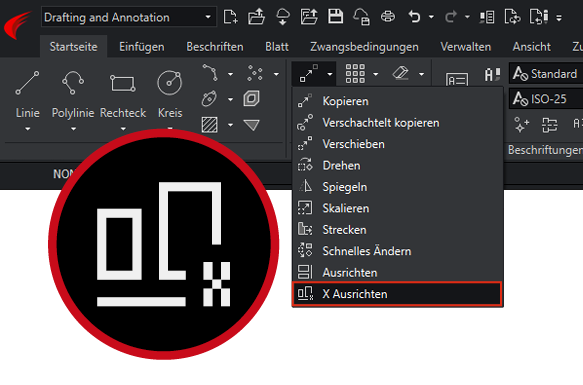Image resolution: width=583 pixels, height=385 pixels.
Task: Click the Save floppy disk icon
Action: click(335, 17)
